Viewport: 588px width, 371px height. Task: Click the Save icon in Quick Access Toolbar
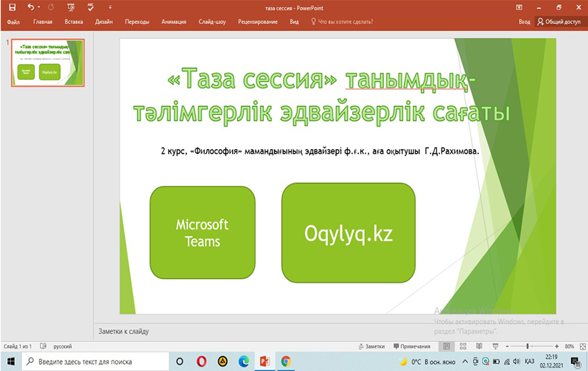[x=12, y=7]
